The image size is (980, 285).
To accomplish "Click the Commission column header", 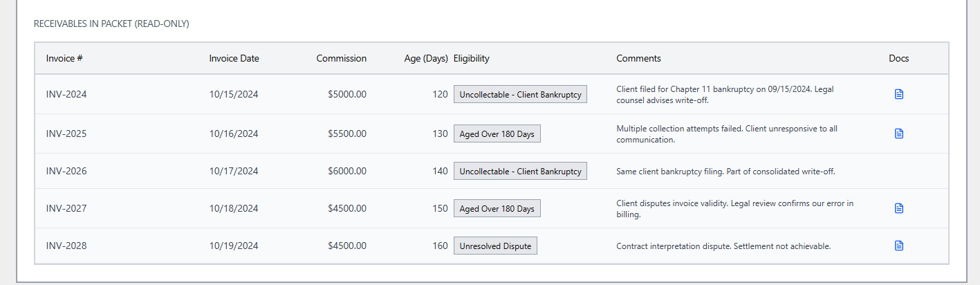I will (x=341, y=59).
